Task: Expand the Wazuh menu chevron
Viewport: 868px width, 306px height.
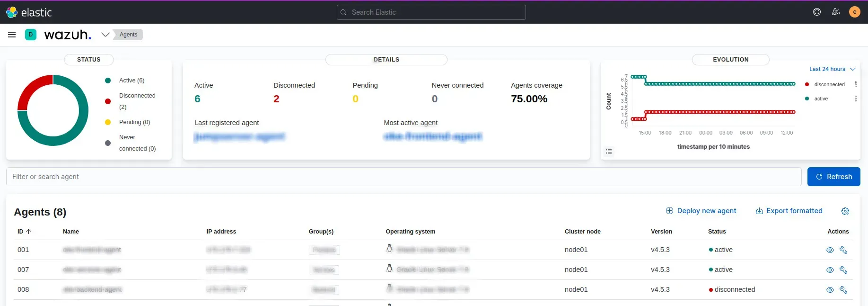Action: 105,35
